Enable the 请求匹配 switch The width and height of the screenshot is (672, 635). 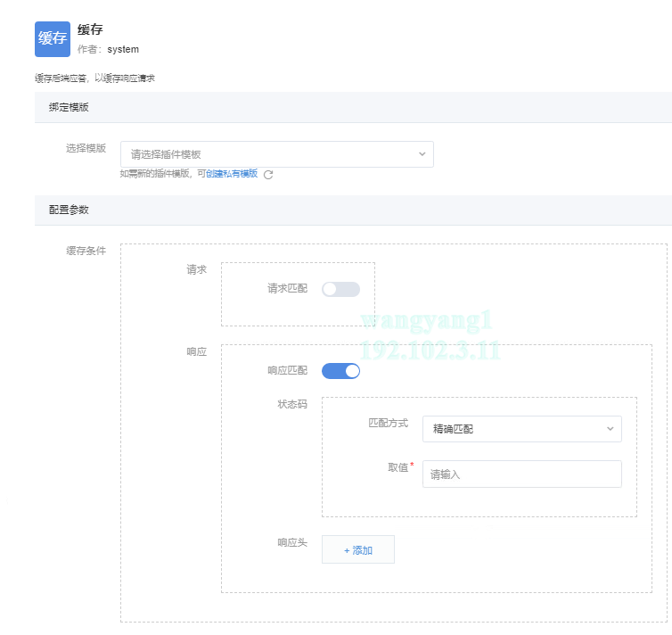[x=340, y=289]
